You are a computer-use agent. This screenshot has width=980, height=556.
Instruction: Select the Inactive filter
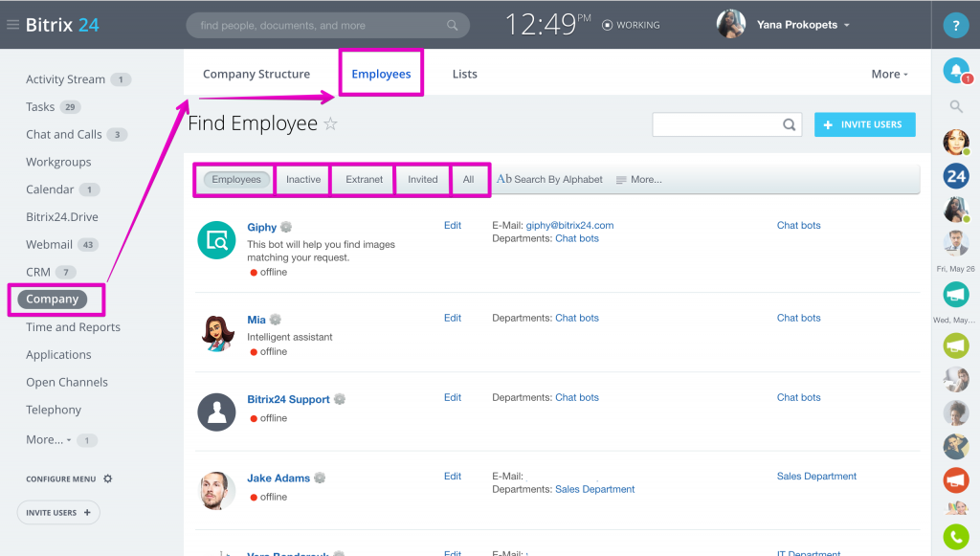(x=303, y=179)
